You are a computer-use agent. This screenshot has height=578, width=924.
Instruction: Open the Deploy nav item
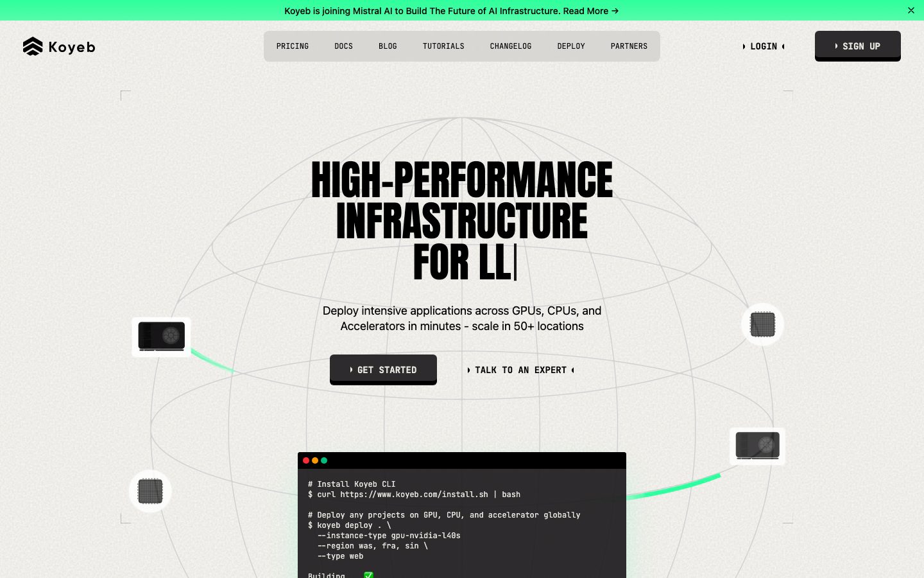coord(571,46)
